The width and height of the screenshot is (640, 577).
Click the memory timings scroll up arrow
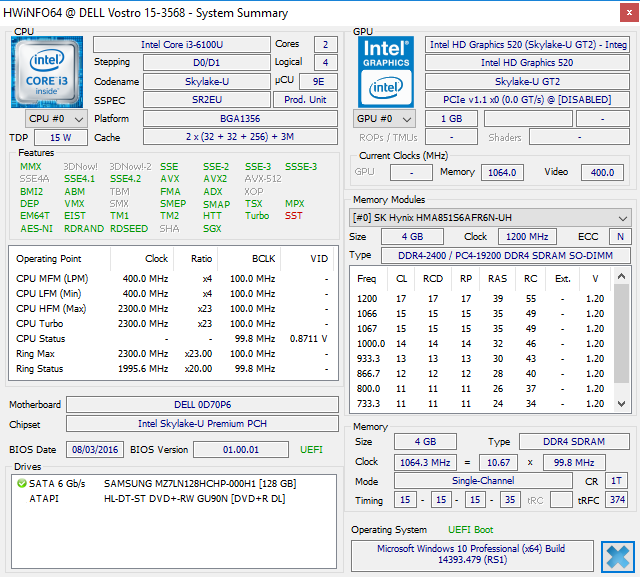(x=621, y=276)
